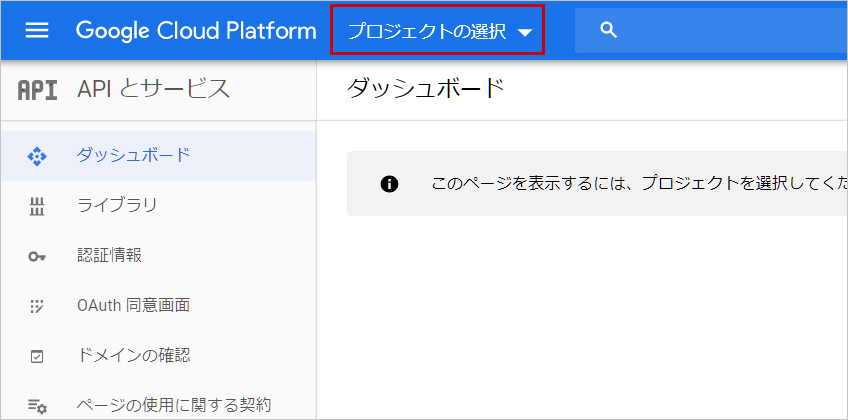Click the info icon in the notice banner

click(389, 184)
